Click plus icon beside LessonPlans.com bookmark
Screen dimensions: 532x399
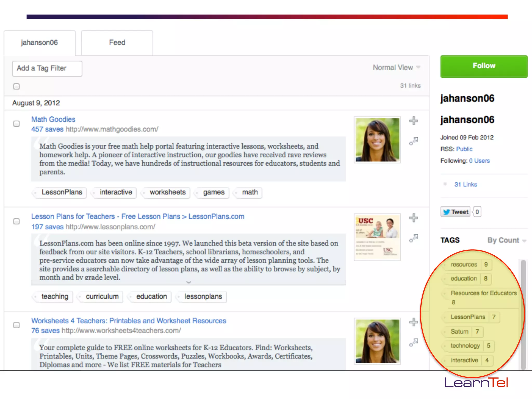[x=413, y=218]
